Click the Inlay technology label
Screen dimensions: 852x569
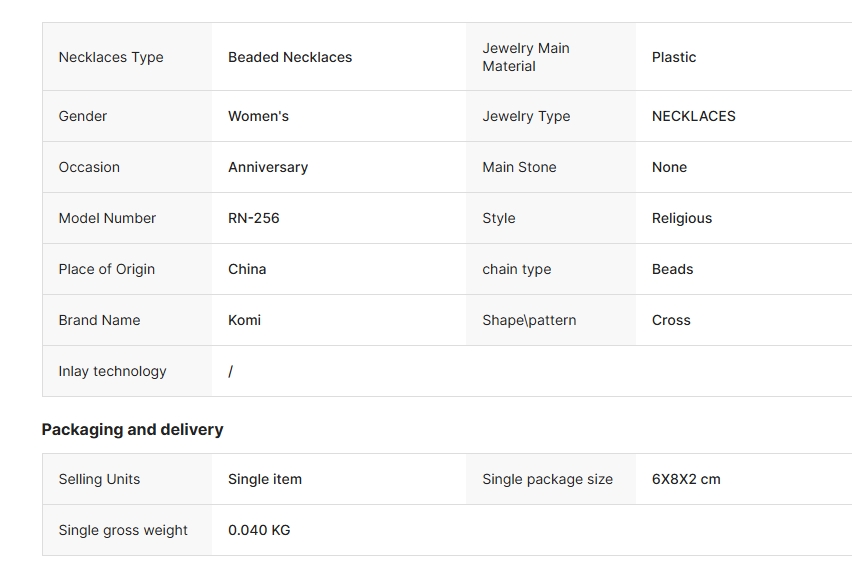[x=112, y=371]
